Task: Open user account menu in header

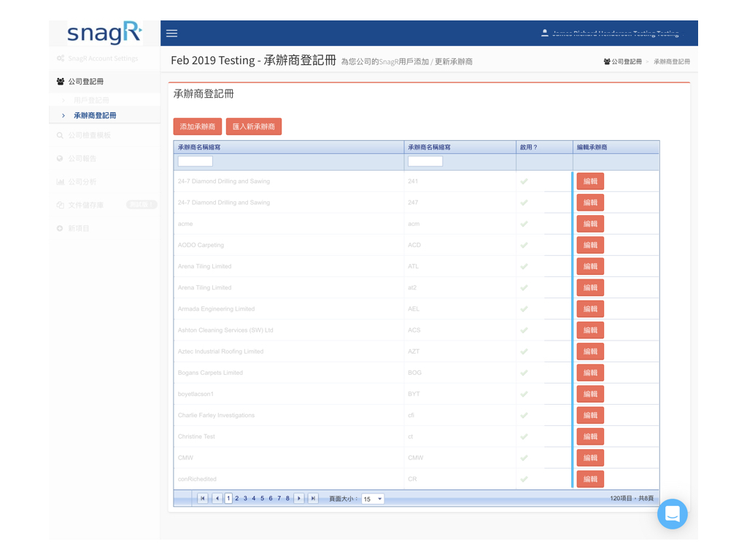Action: (611, 34)
